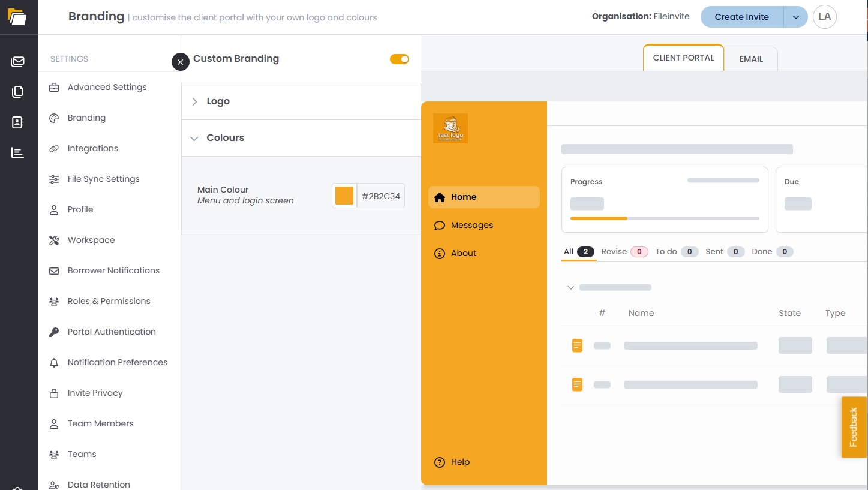Click the LA user avatar
The width and height of the screenshot is (868, 490).
click(x=824, y=17)
